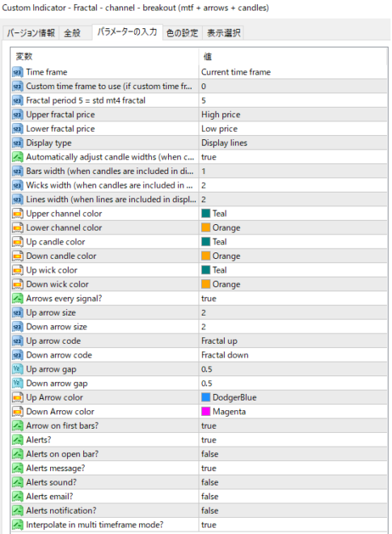The width and height of the screenshot is (392, 534).
Task: Toggle Alerts on open bar? false value
Action: (x=293, y=454)
